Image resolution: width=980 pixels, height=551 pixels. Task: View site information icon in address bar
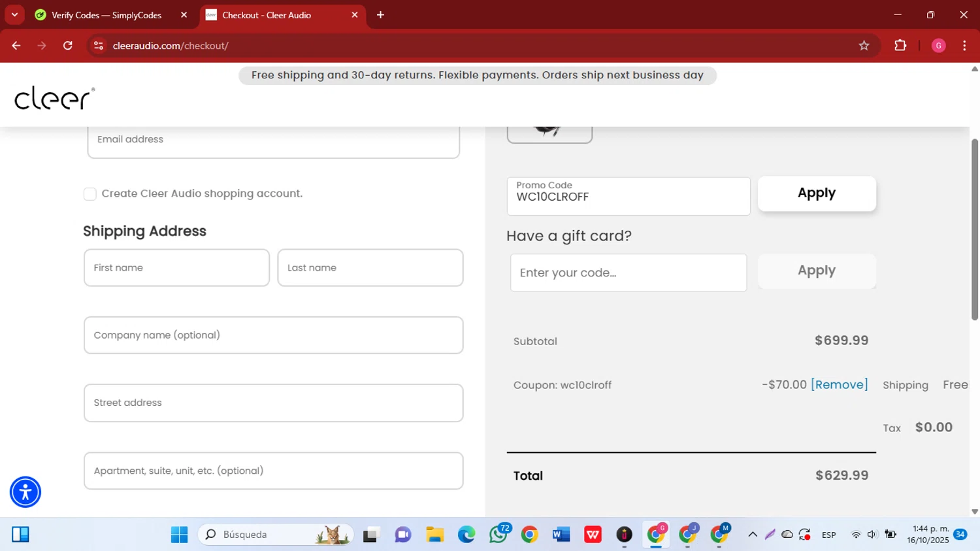click(99, 46)
